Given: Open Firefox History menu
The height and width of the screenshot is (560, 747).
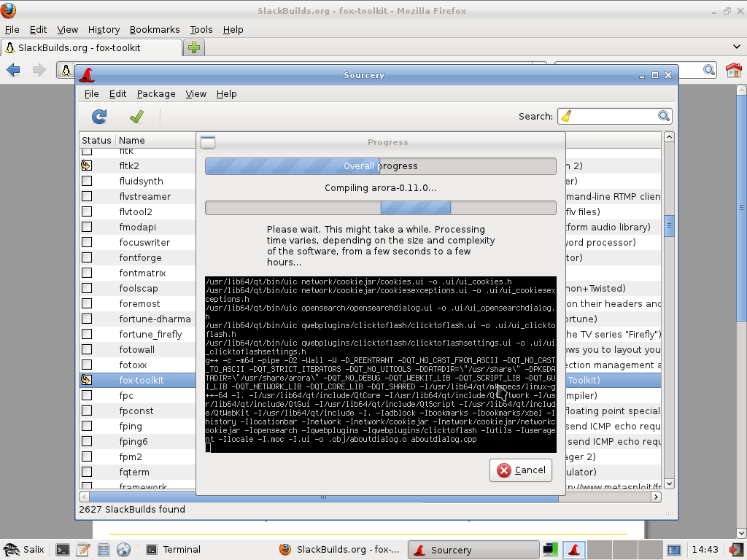Looking at the screenshot, I should pyautogui.click(x=104, y=29).
